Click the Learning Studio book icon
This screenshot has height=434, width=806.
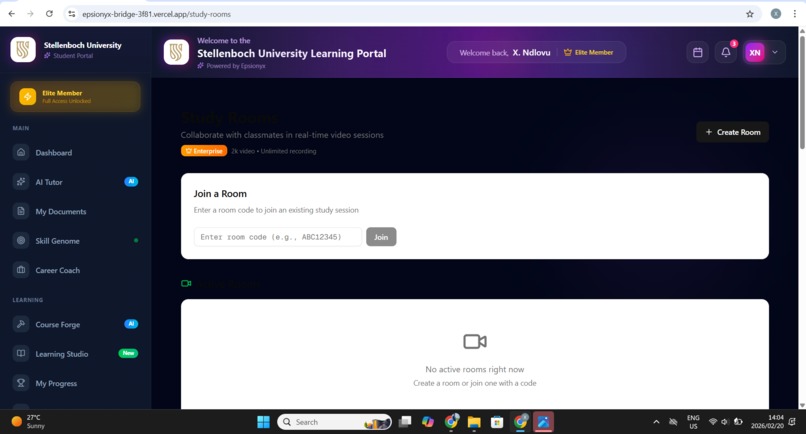[21, 353]
